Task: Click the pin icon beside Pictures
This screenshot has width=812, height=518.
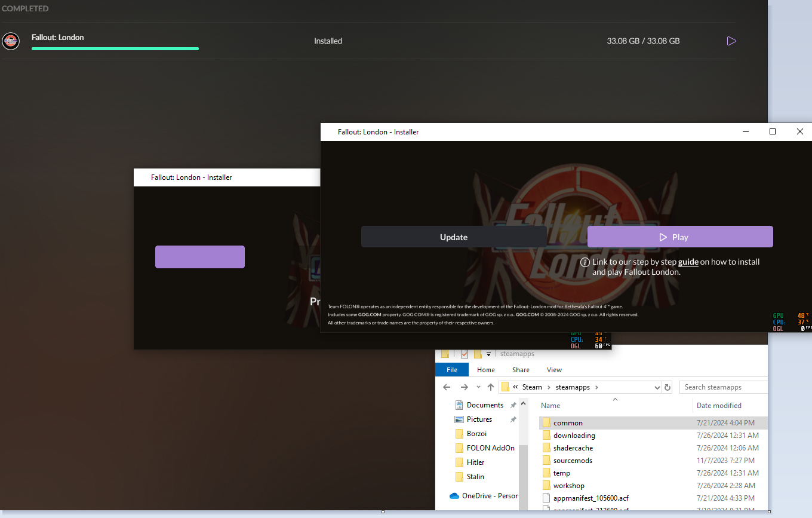Action: pos(513,419)
